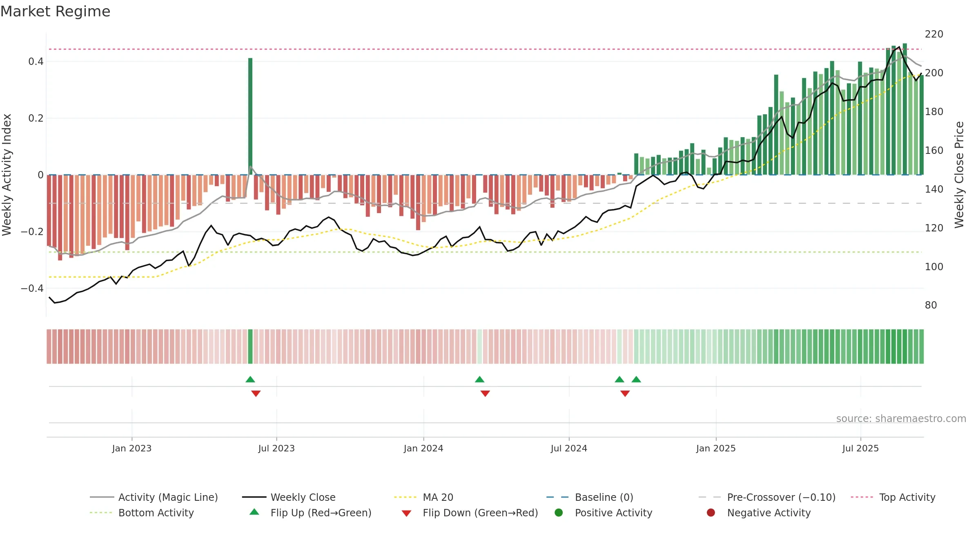Toggle Activity (Magic Line) legend entry
The image size is (980, 551).
pyautogui.click(x=154, y=497)
